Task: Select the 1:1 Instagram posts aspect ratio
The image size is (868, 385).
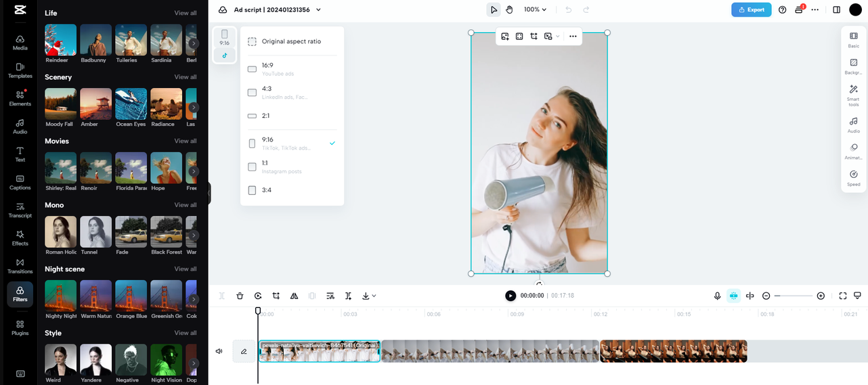Action: click(x=292, y=166)
